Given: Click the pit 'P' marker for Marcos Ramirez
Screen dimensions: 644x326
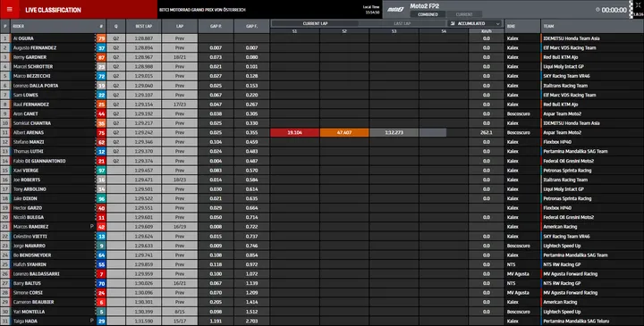Looking at the screenshot, I should 92,226.
